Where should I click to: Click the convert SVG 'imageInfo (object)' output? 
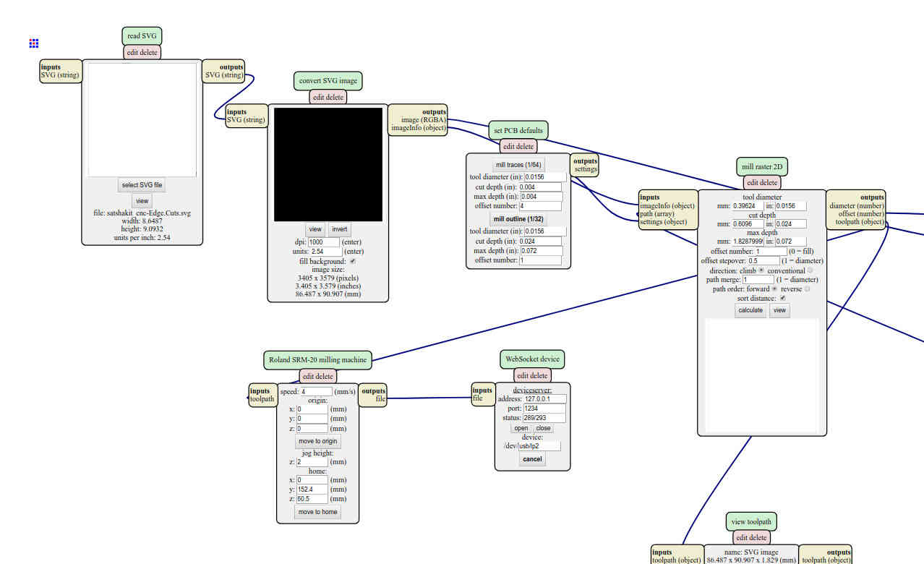(419, 128)
